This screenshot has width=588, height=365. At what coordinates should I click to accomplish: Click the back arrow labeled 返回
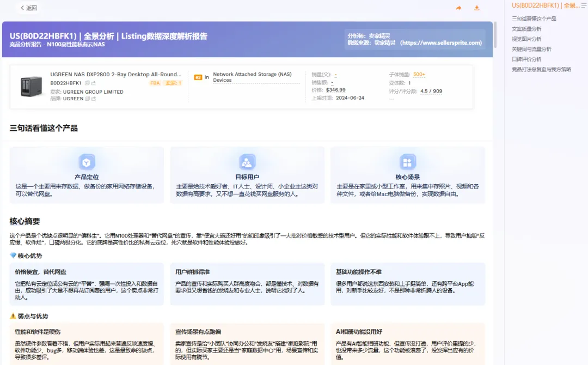(x=28, y=8)
